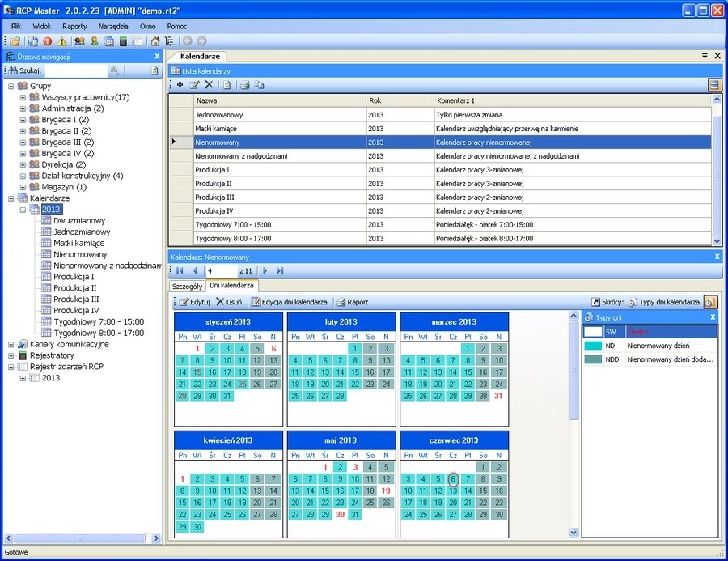Click the single employee toolbar icon
Viewport: 728px width, 561px height.
[x=95, y=41]
